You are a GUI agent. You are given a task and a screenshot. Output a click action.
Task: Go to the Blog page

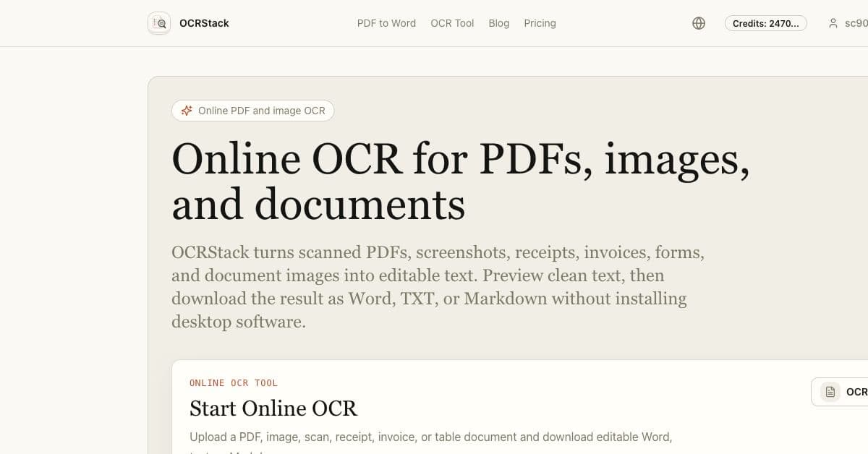click(499, 23)
